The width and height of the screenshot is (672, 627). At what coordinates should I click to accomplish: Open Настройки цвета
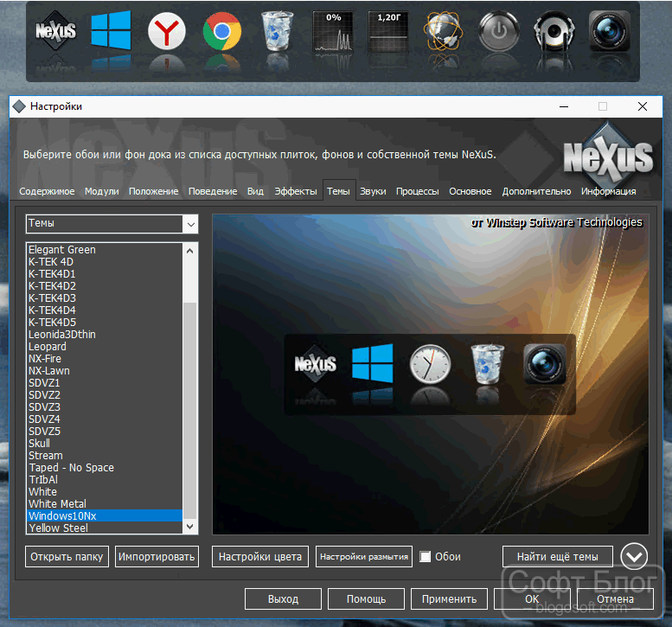tap(260, 556)
